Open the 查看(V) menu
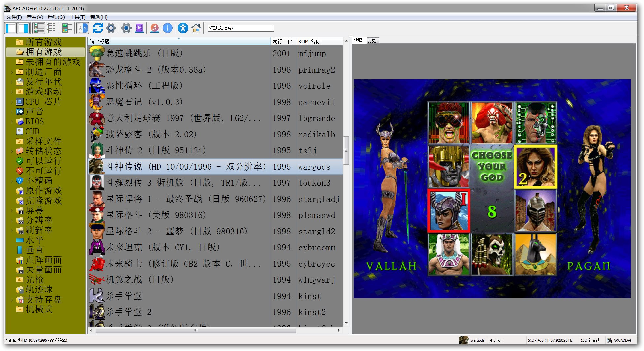The width and height of the screenshot is (644, 351). pyautogui.click(x=35, y=17)
